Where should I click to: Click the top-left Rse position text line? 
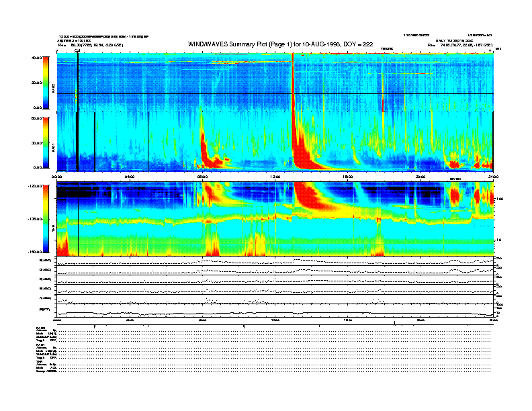(91, 45)
